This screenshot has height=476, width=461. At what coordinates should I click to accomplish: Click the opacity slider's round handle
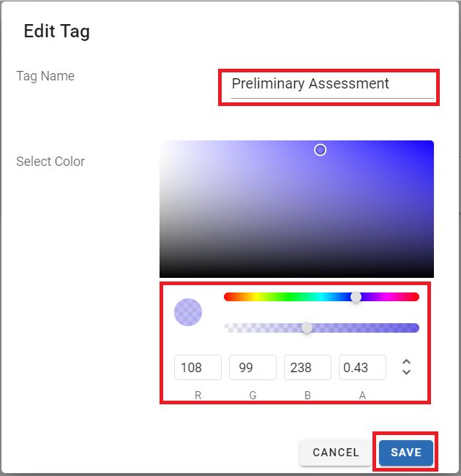[x=307, y=328]
